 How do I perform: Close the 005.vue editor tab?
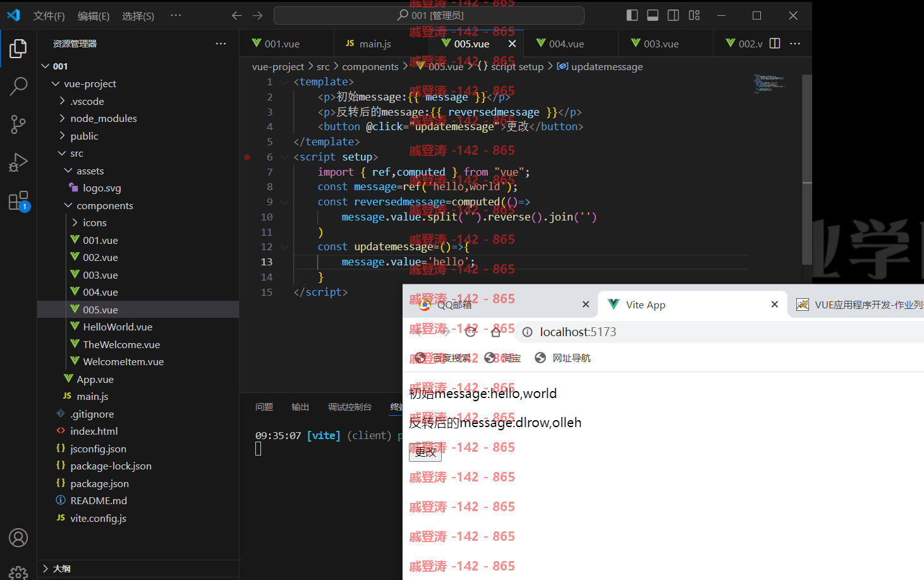(512, 44)
